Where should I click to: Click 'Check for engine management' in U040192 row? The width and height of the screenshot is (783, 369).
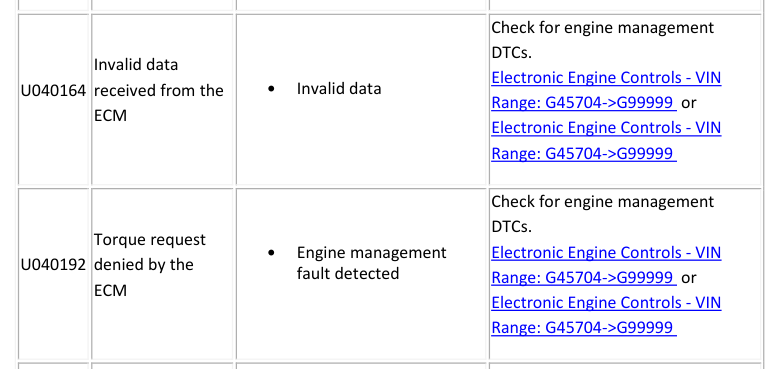[603, 202]
